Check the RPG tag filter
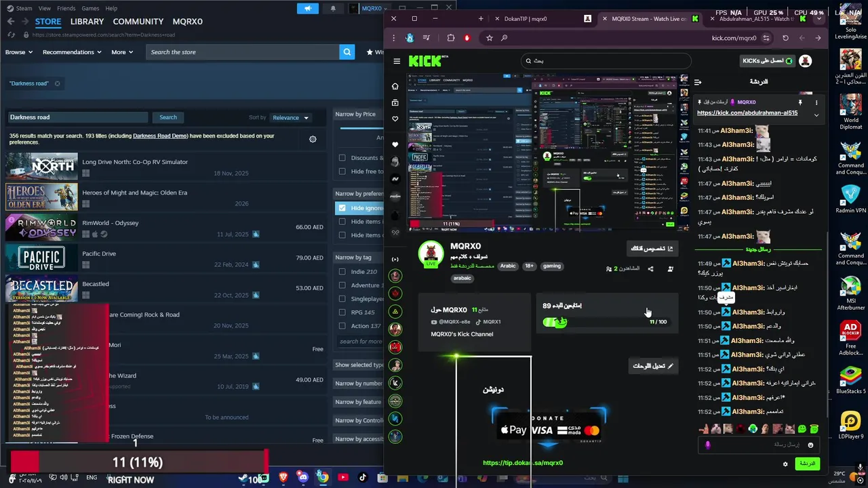The height and width of the screenshot is (488, 868). point(342,312)
